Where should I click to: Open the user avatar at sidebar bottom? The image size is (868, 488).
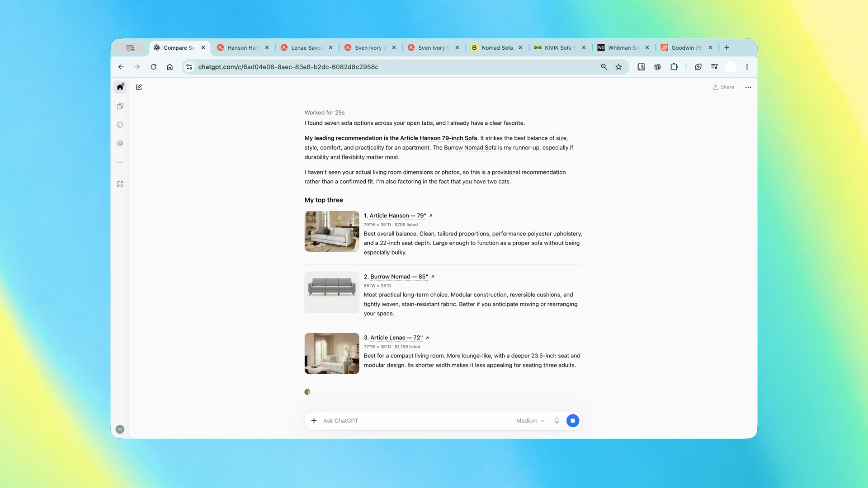[x=120, y=429]
